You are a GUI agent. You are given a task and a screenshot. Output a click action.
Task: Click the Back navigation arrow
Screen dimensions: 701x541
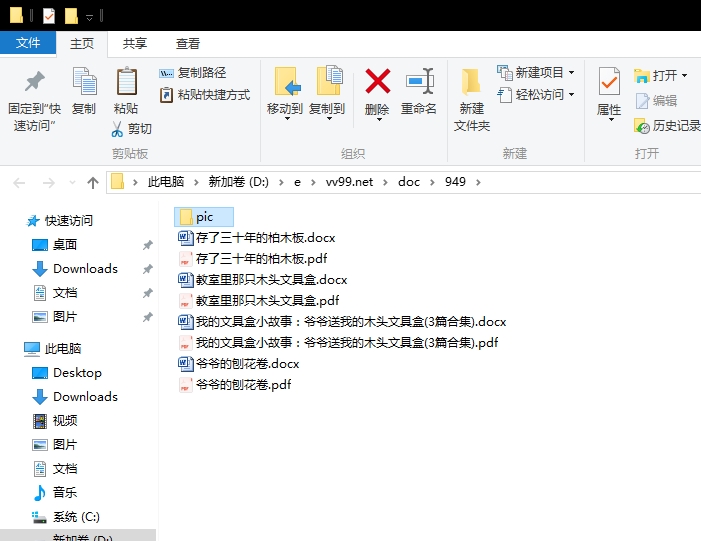[x=19, y=182]
